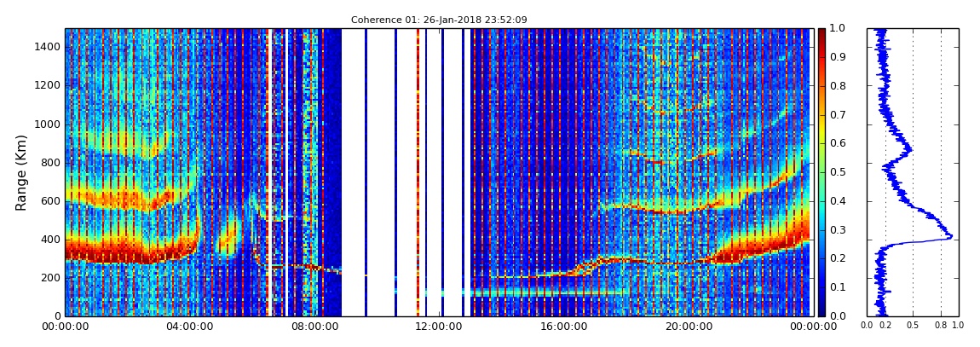Click the plot title 'Coherence 01: 26-Jan-2018 23:52:09'
The image size is (980, 347).
pos(439,20)
